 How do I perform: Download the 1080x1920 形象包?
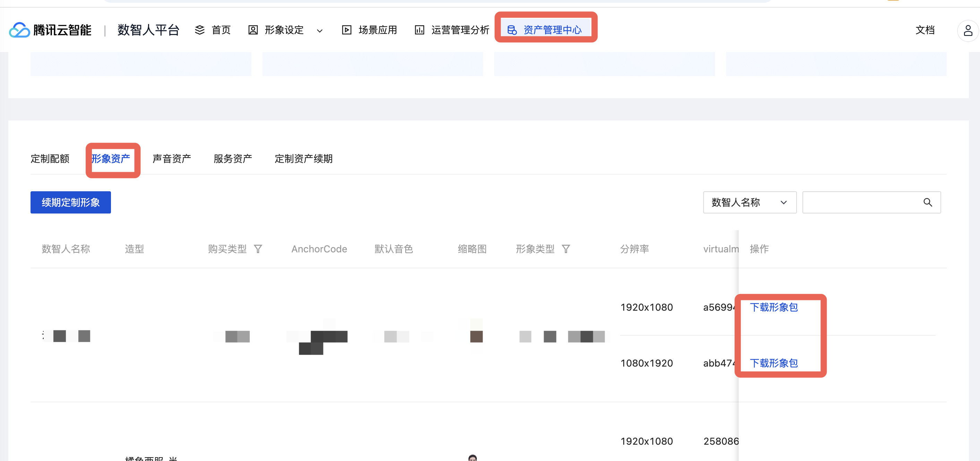point(773,363)
